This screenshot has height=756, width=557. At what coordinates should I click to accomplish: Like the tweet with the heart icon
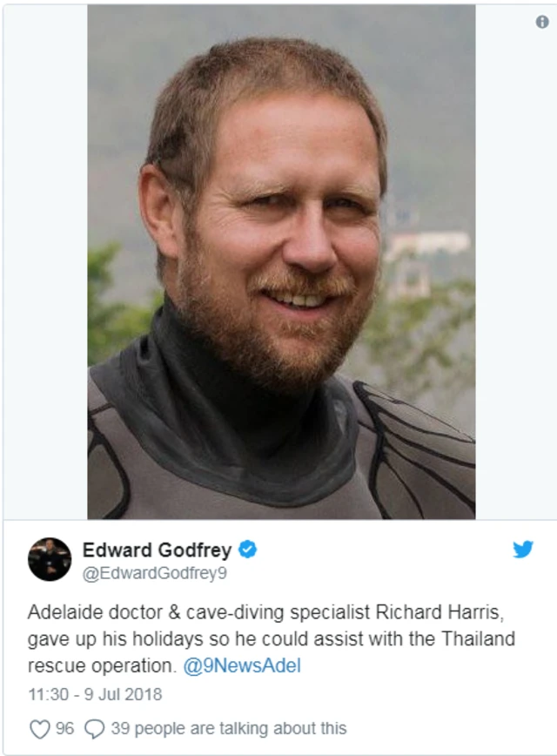39,728
